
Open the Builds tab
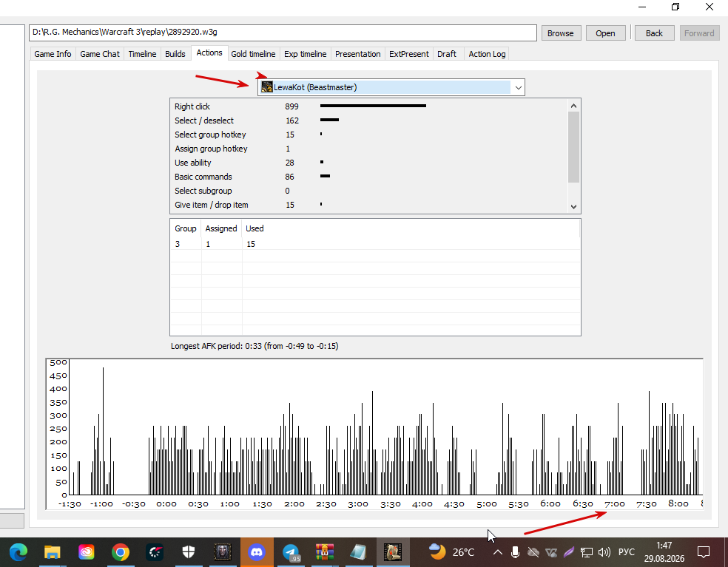pyautogui.click(x=175, y=54)
